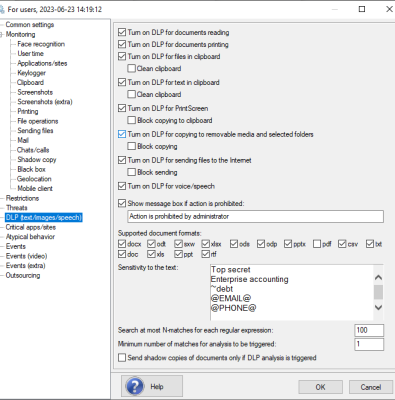
Task: Uncheck the docx format checkbox
Action: pyautogui.click(x=122, y=244)
